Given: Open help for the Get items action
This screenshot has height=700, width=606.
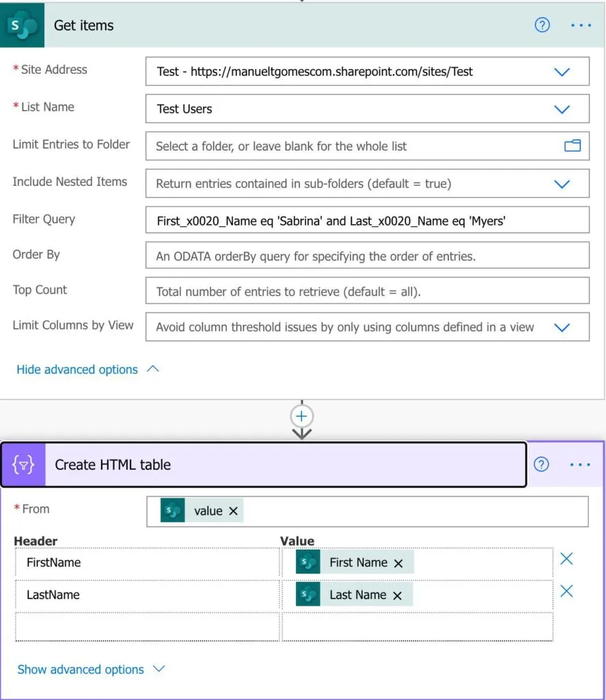Looking at the screenshot, I should click(x=542, y=25).
